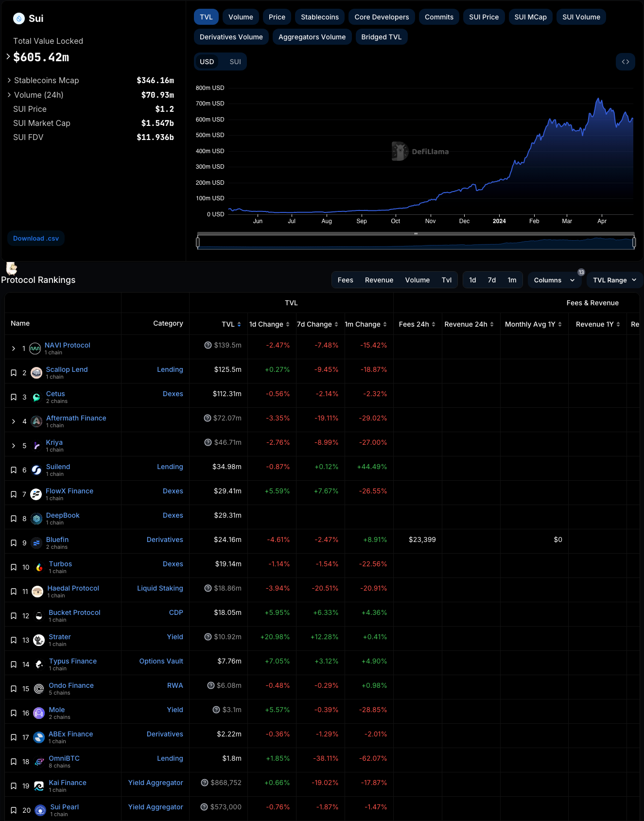Image resolution: width=644 pixels, height=821 pixels.
Task: Click the question mark beside NAVI TVL
Action: coord(208,345)
